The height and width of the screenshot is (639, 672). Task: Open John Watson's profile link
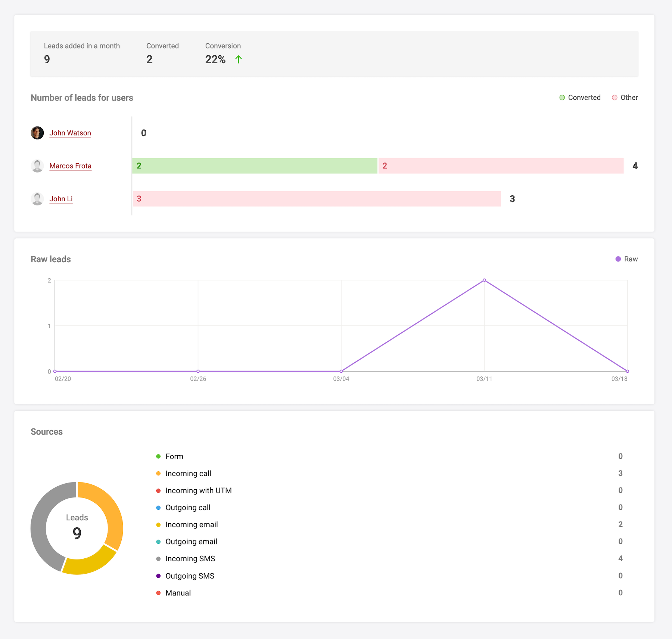(70, 133)
